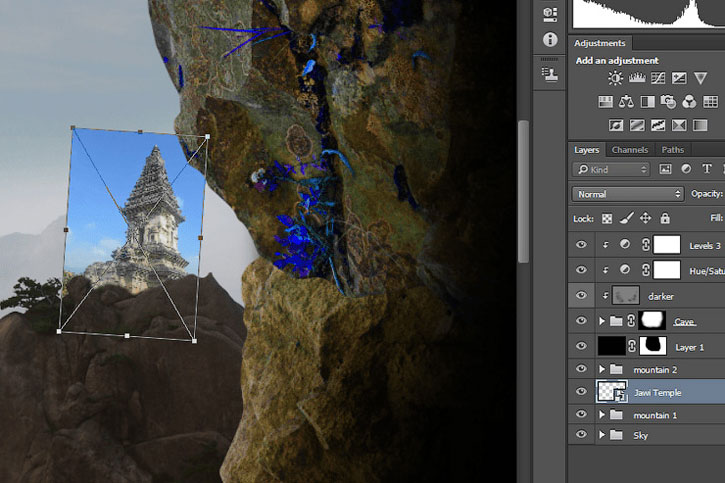Viewport: 725px width, 483px height.
Task: Click the Jawi Temple smart object thumbnail
Action: pyautogui.click(x=612, y=391)
